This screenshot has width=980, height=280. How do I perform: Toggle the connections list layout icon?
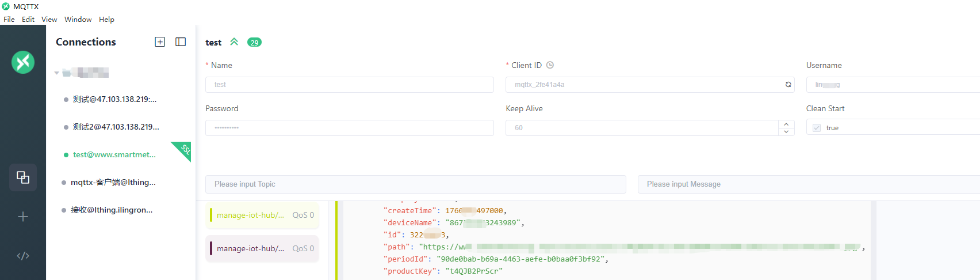coord(181,42)
